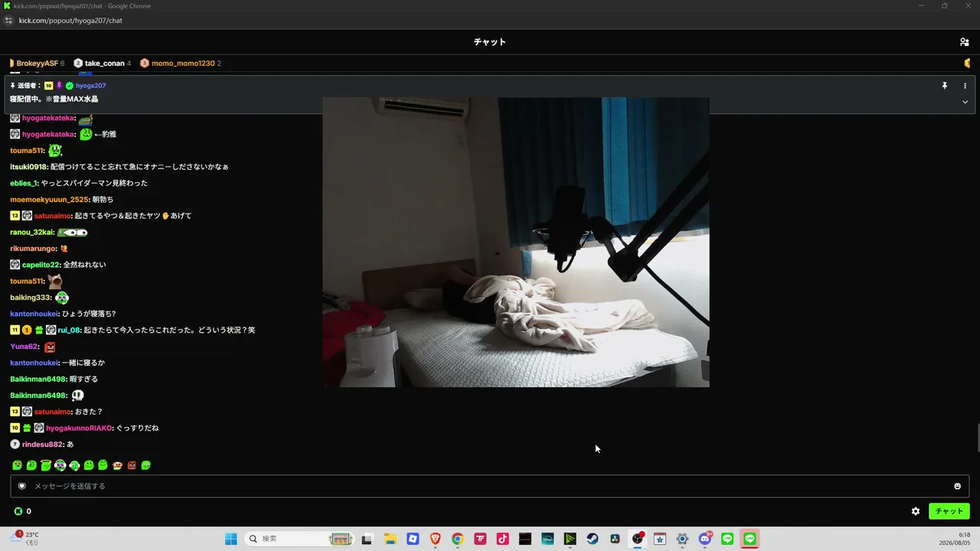Insert the headphones frog quick emote
Image resolution: width=980 pixels, height=551 pixels.
point(75,465)
